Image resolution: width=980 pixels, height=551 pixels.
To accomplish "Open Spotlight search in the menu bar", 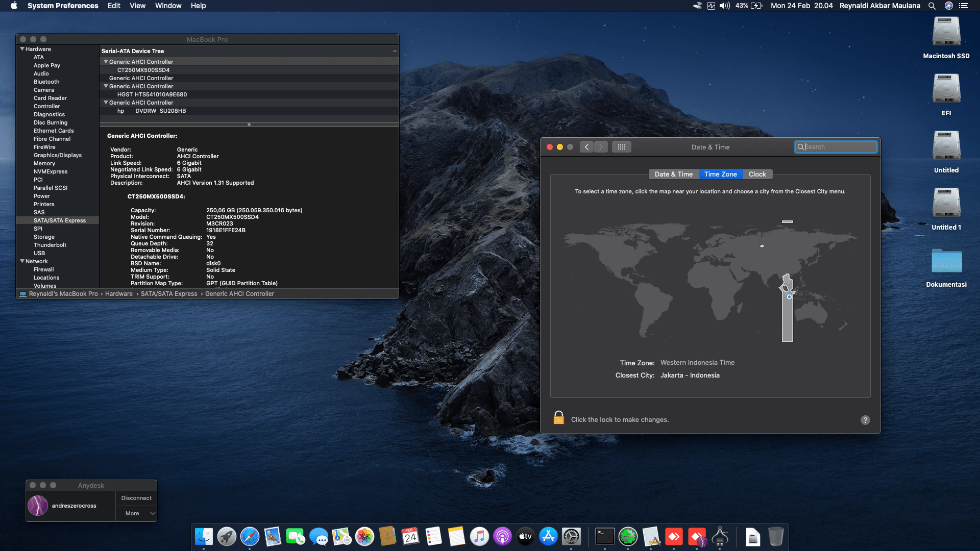I will point(932,6).
